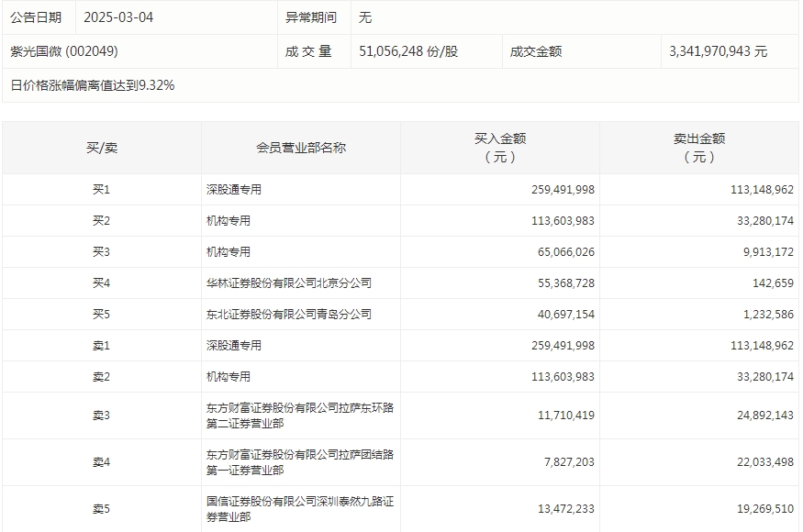Click the 卖3 row label
Screen dimensions: 803x532
click(x=101, y=416)
